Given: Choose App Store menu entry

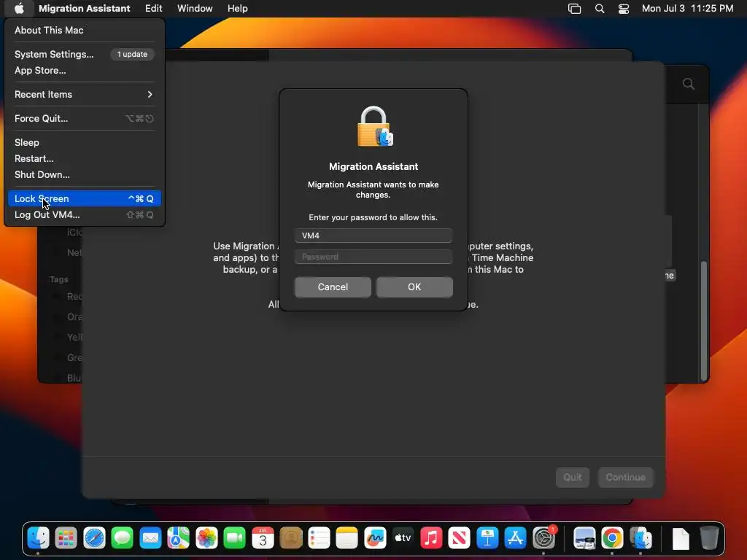Looking at the screenshot, I should click(85, 71).
